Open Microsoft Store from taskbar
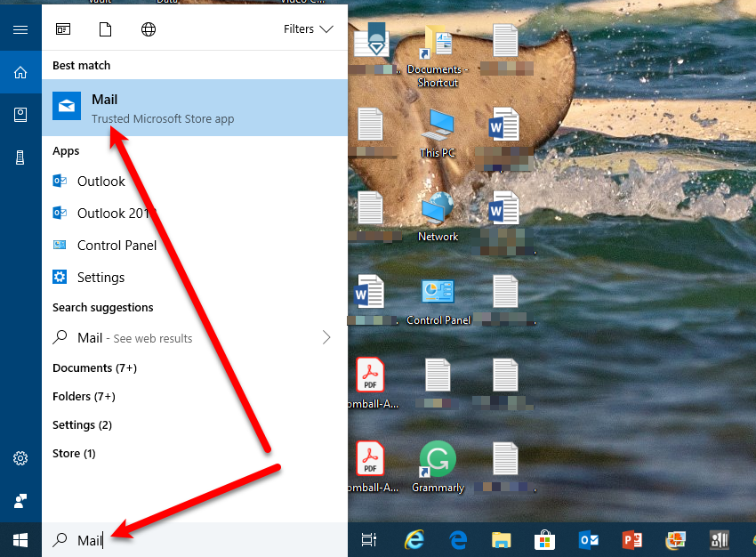 tap(545, 540)
